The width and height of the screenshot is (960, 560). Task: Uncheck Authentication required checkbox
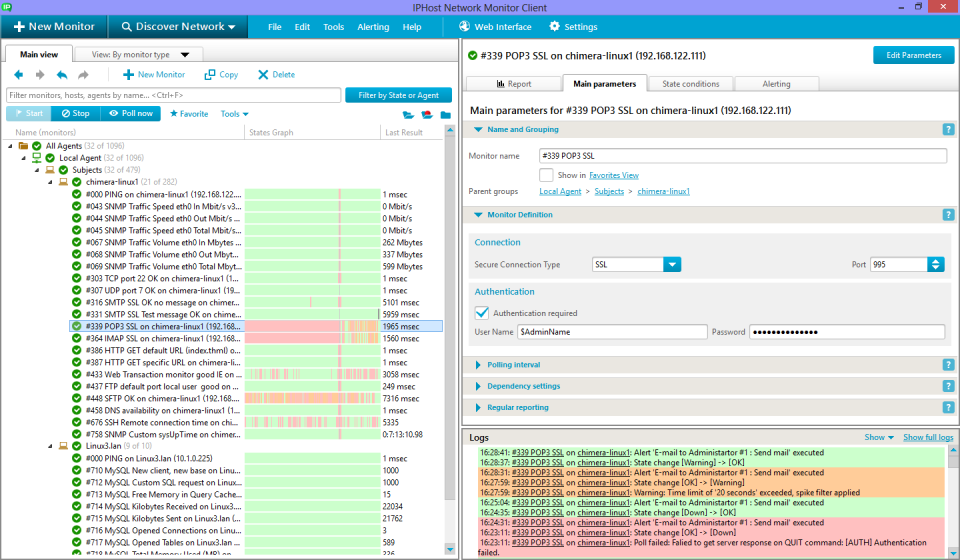click(482, 313)
